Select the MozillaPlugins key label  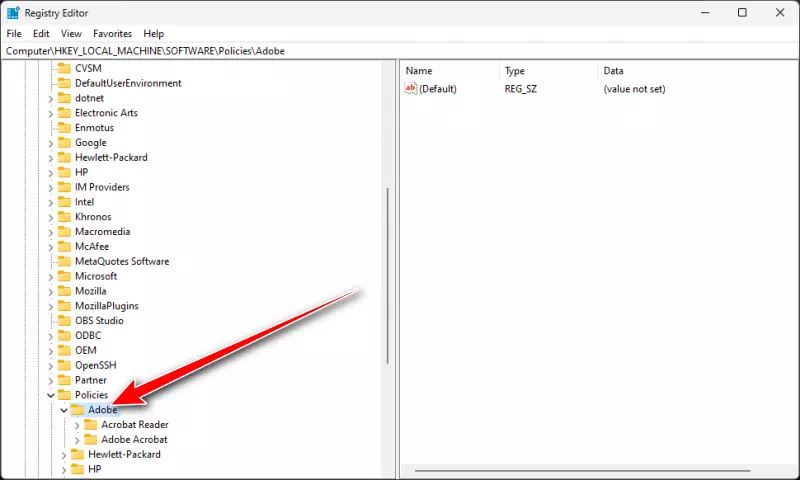[107, 306]
